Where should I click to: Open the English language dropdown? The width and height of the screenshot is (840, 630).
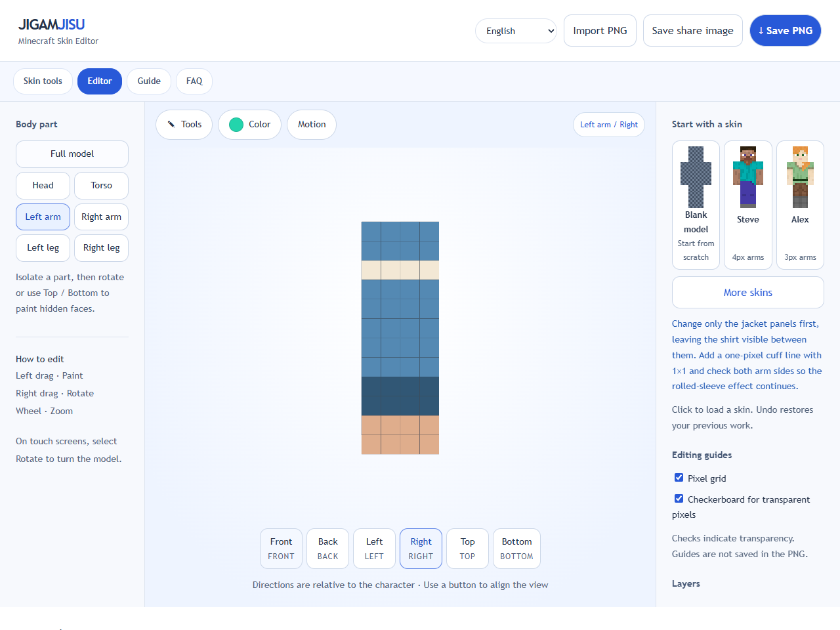[516, 31]
